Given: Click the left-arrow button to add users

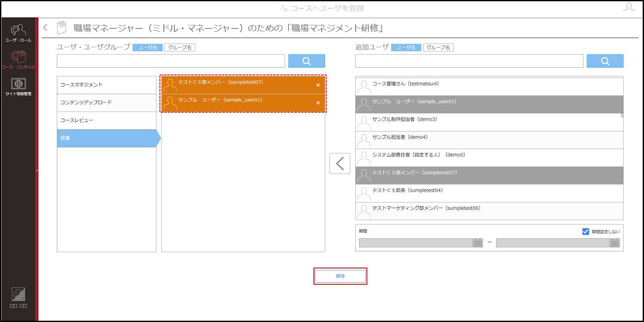Looking at the screenshot, I should pos(340,164).
